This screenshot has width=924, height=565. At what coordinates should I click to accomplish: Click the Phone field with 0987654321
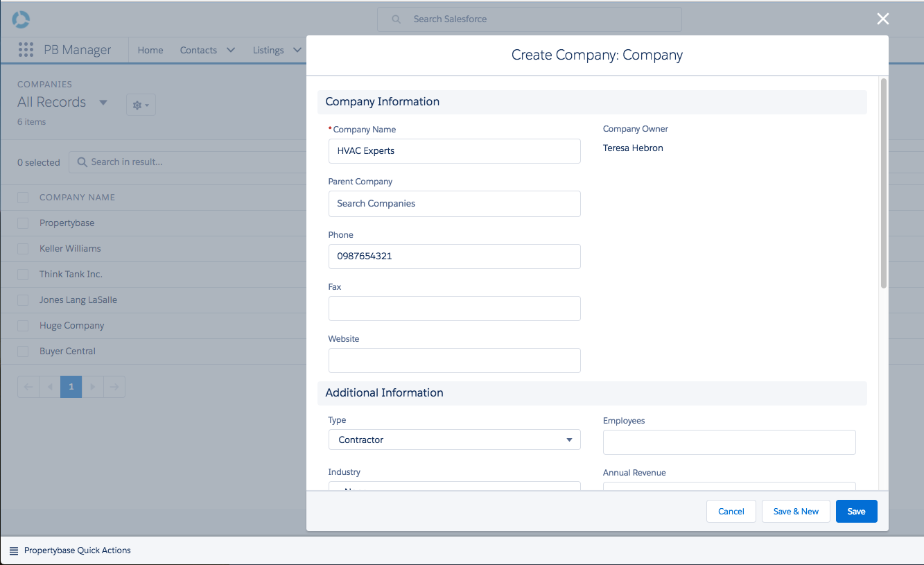455,257
